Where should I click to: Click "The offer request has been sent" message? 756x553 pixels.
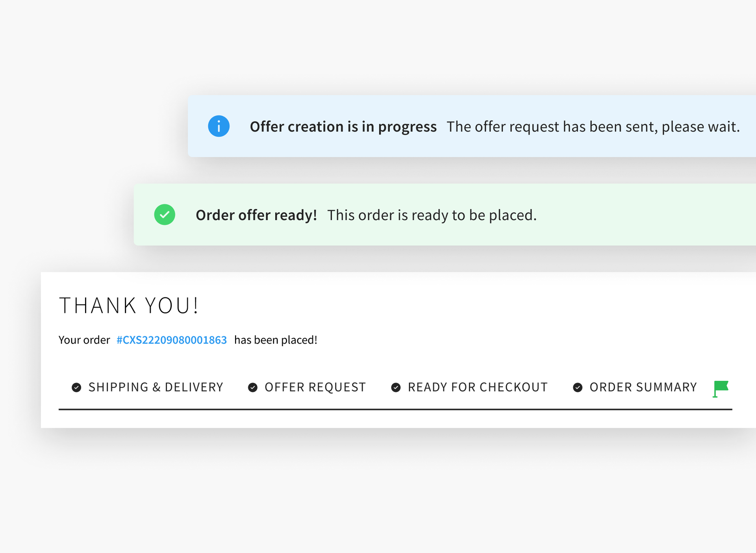pos(593,127)
